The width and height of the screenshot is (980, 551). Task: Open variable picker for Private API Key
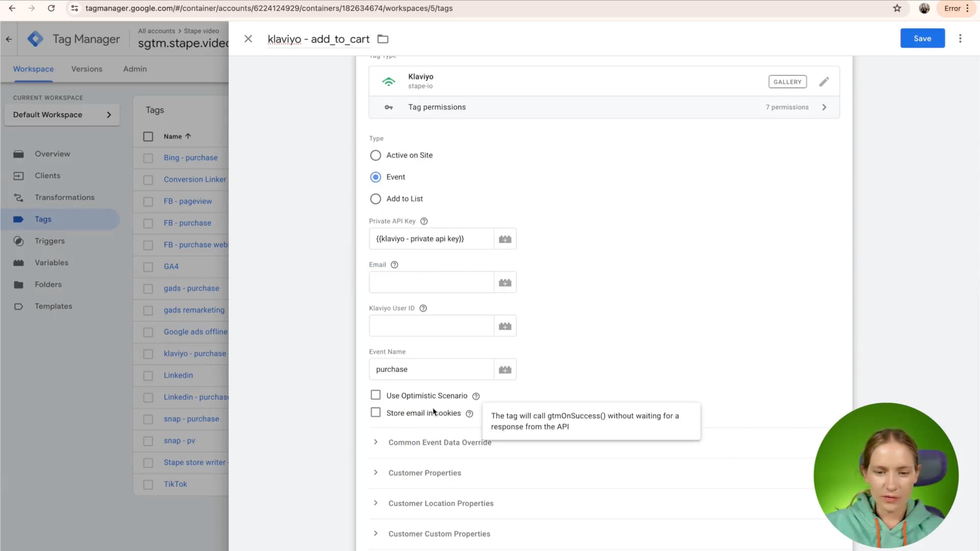(x=505, y=239)
